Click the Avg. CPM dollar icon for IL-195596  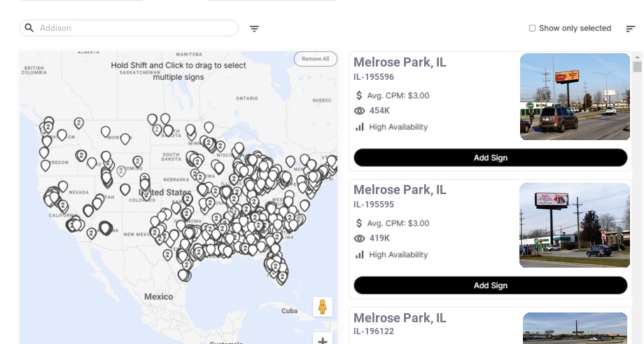click(x=360, y=95)
